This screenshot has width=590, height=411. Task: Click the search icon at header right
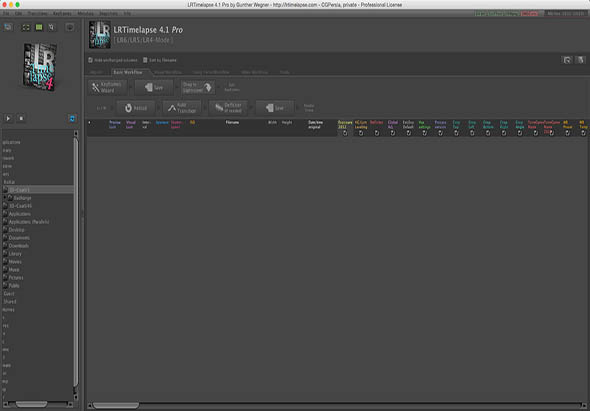click(567, 60)
